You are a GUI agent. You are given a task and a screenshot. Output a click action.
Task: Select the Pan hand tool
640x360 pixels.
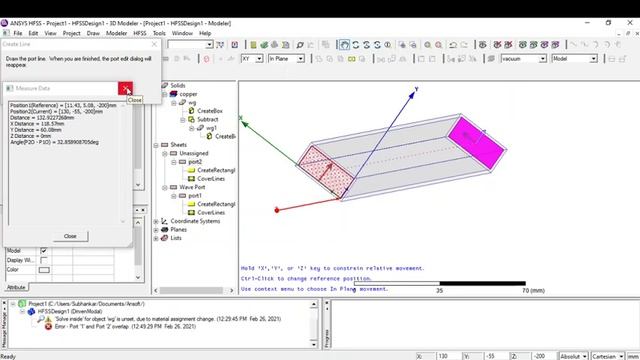click(344, 44)
